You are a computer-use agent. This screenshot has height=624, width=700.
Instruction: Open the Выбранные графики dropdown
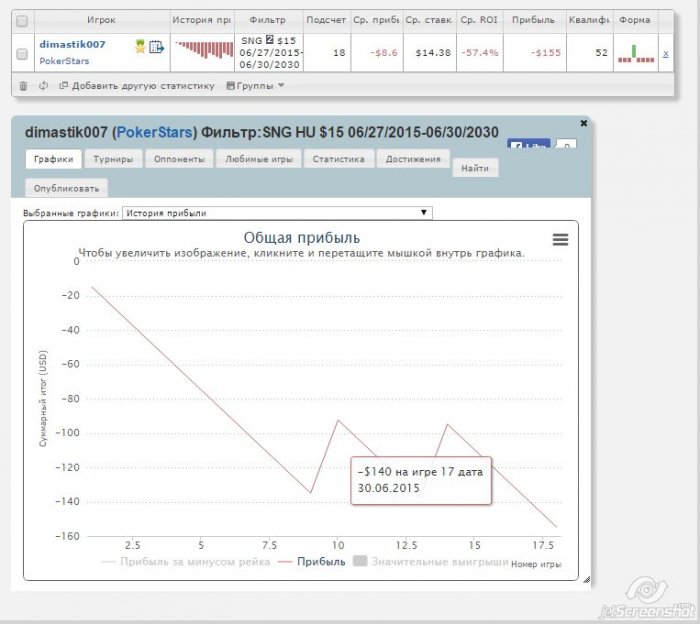pyautogui.click(x=276, y=213)
